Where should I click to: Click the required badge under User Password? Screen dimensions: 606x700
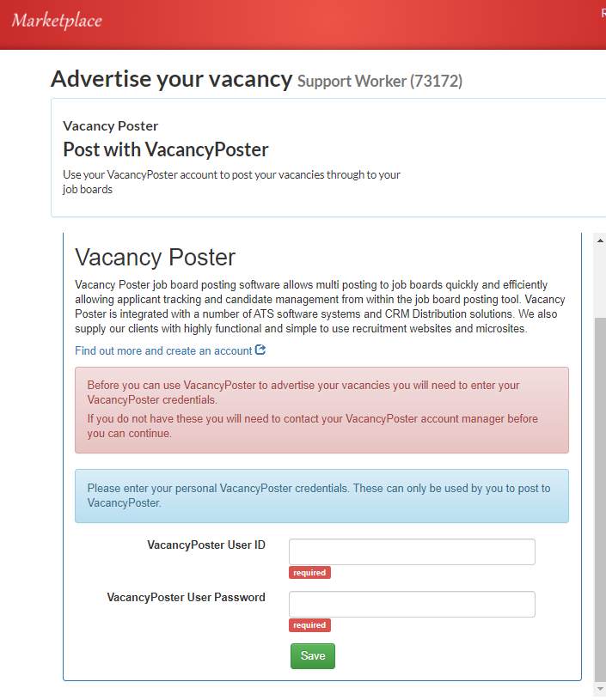(x=309, y=625)
